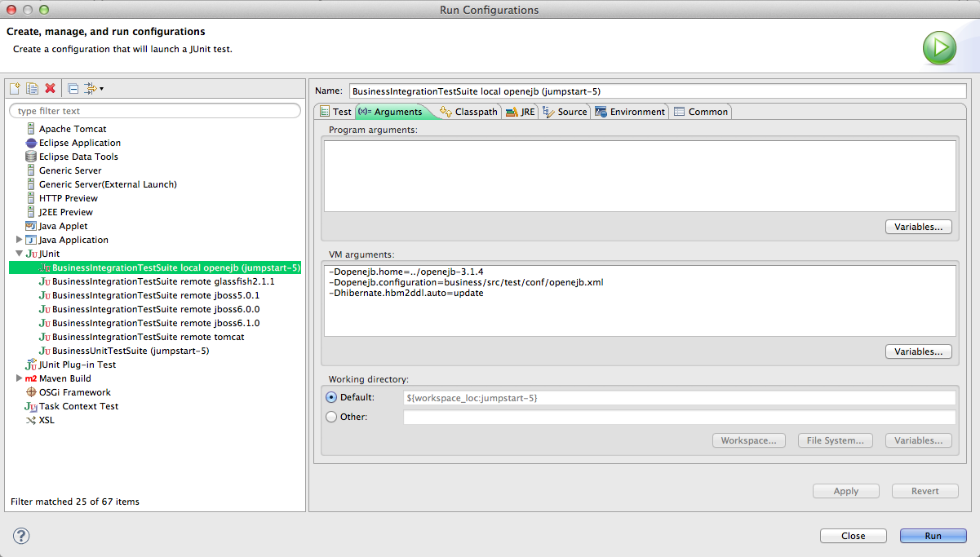This screenshot has width=980, height=557.
Task: Select Task Context Test type
Action: [79, 406]
